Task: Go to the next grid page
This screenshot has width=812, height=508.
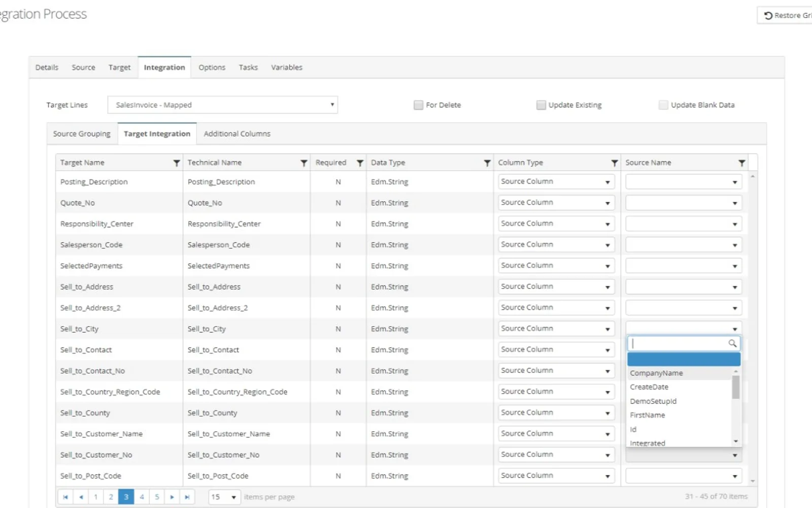Action: point(172,497)
